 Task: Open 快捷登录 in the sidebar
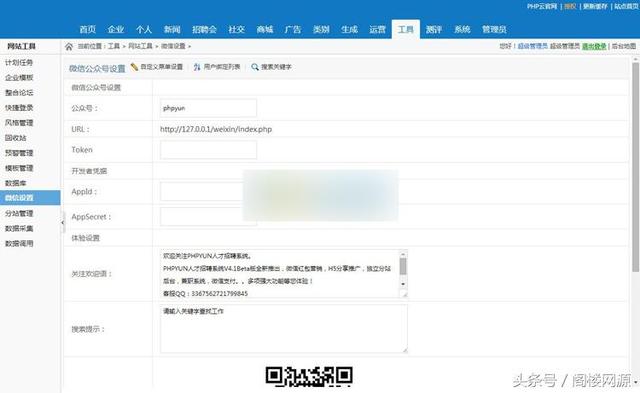[x=19, y=108]
